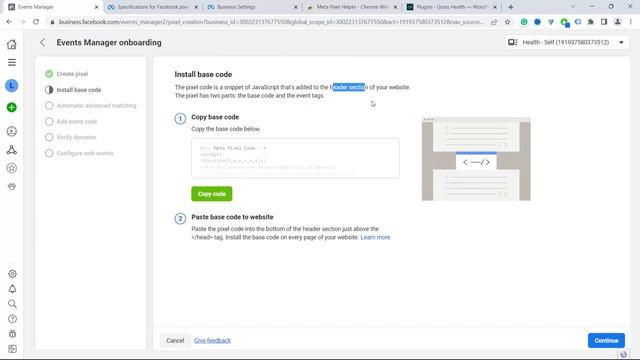The image size is (640, 360).
Task: Bookmark page with the star icon
Action: (507, 22)
